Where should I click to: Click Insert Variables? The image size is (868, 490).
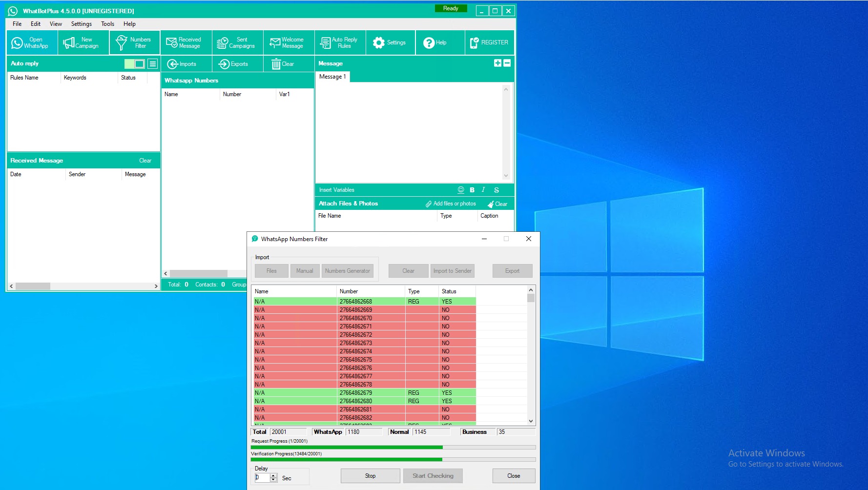337,190
